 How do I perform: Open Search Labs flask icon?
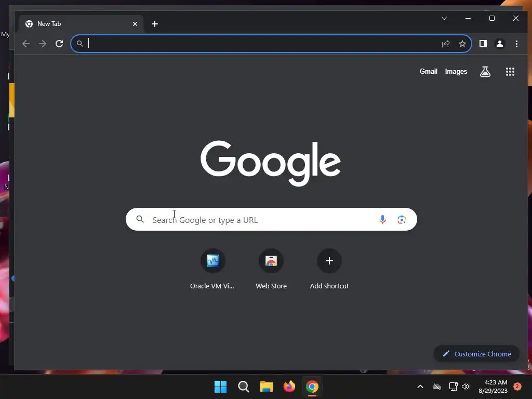(485, 72)
